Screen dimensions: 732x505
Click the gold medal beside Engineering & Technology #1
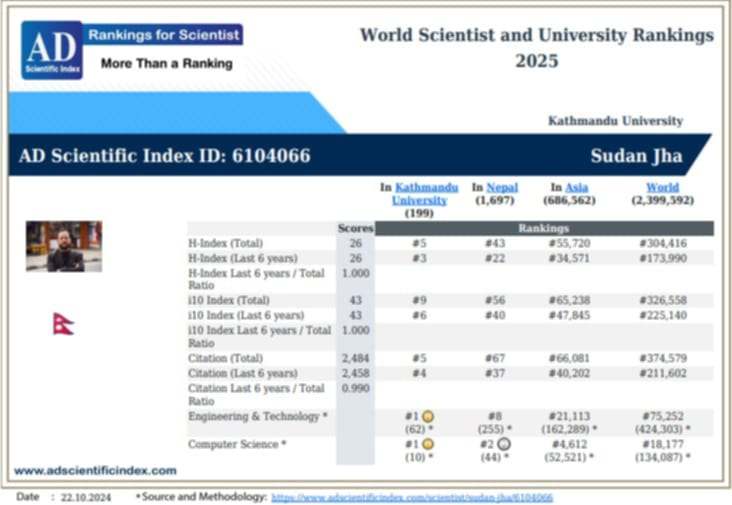click(427, 415)
